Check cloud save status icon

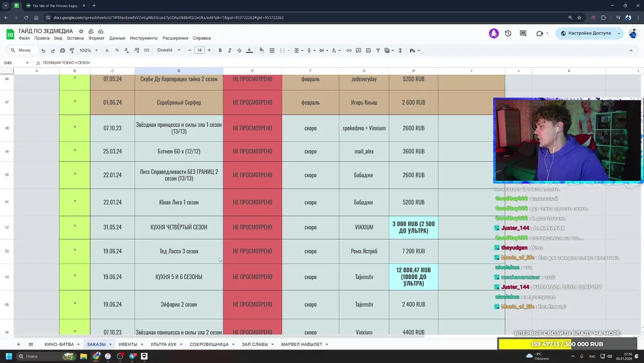tap(100, 31)
